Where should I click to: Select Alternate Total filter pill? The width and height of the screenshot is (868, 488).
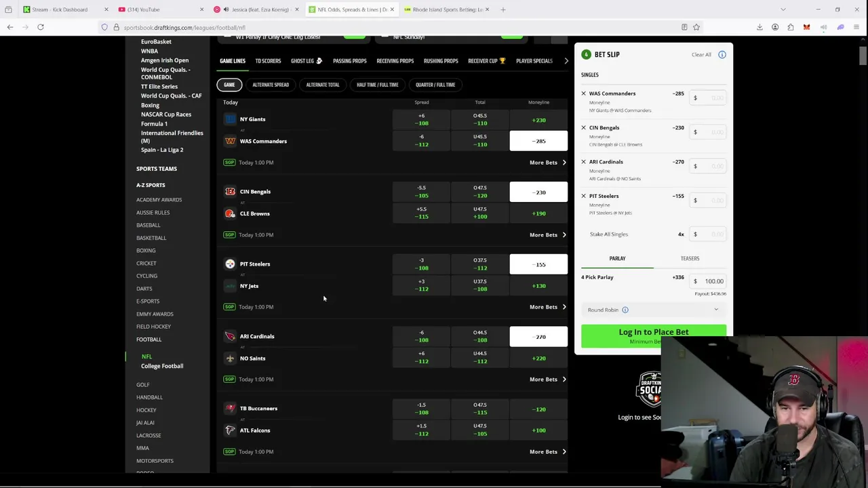(x=323, y=85)
